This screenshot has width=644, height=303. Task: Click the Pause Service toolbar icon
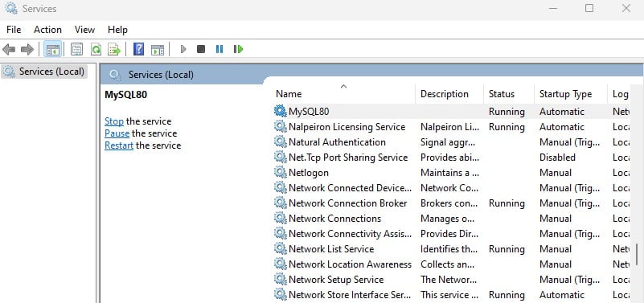[219, 49]
